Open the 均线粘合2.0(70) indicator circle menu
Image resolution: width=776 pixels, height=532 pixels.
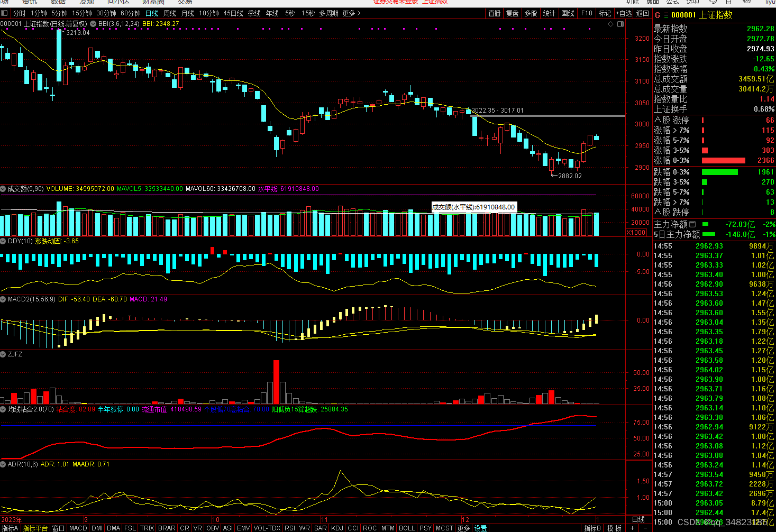tap(3, 409)
